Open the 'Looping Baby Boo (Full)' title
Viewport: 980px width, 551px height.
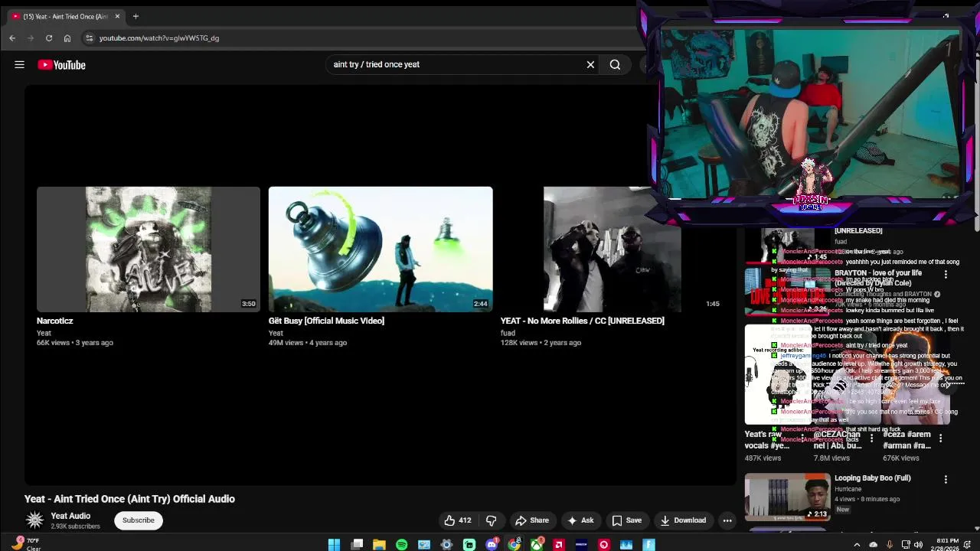[x=873, y=478]
